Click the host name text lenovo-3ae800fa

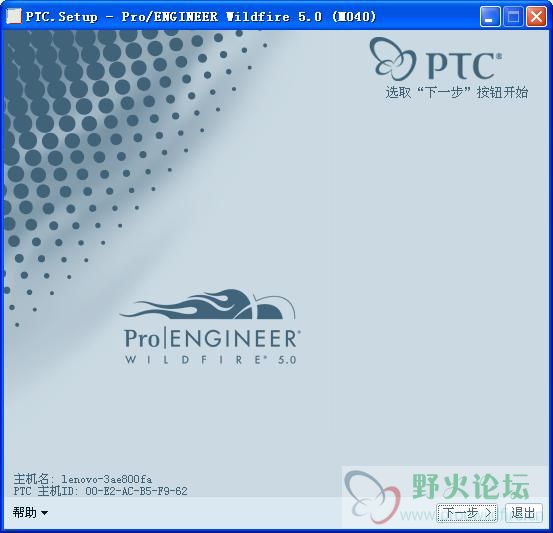coord(107,479)
